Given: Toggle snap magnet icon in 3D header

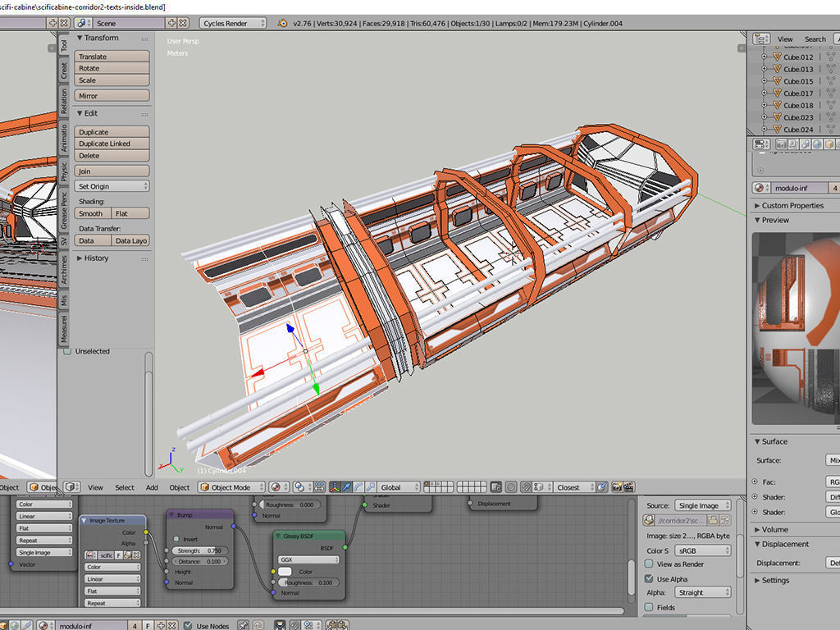Looking at the screenshot, I should pos(526,487).
